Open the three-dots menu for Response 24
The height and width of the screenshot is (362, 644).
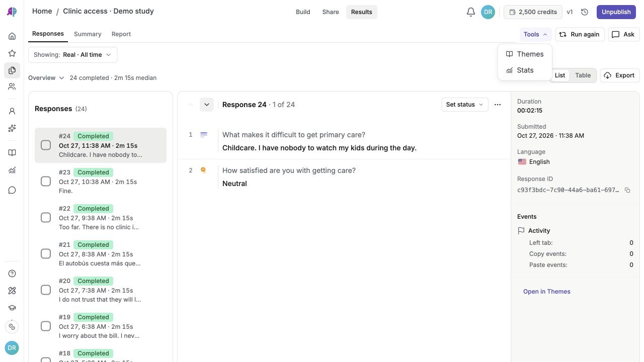[498, 105]
